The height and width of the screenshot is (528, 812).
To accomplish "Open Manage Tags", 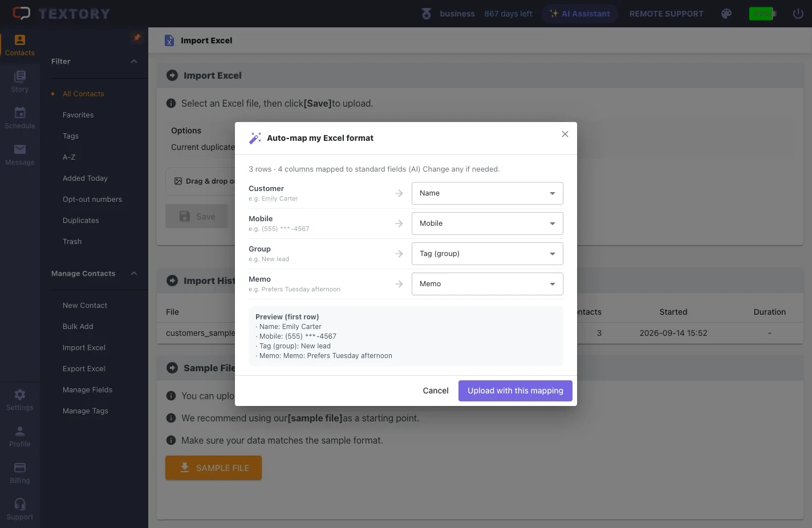I will pyautogui.click(x=86, y=411).
